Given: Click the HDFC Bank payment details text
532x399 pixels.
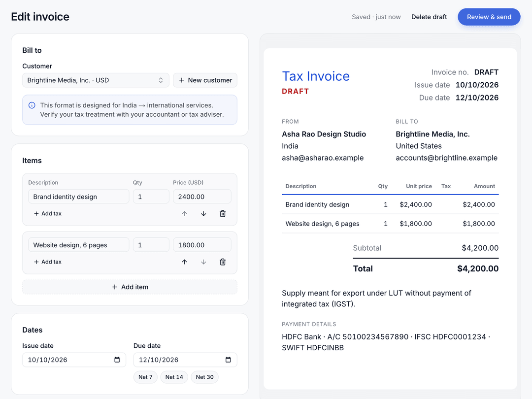Looking at the screenshot, I should [x=386, y=342].
